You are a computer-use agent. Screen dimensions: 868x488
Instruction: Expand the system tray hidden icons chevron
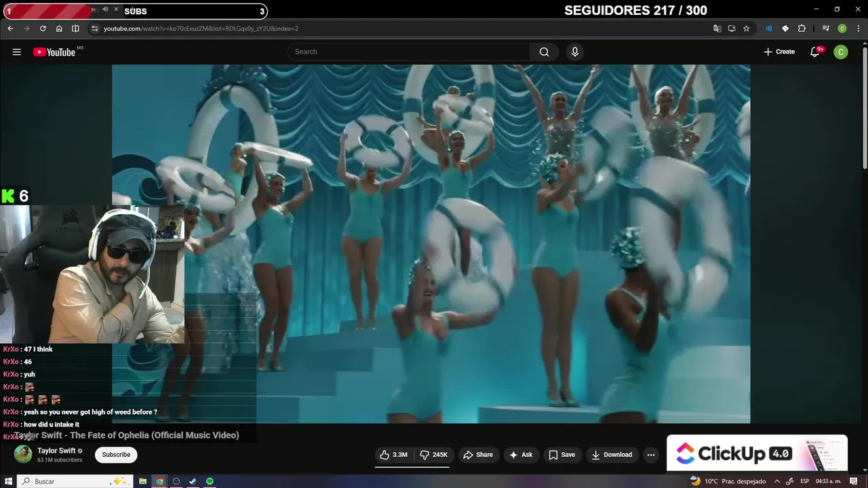pos(777,481)
